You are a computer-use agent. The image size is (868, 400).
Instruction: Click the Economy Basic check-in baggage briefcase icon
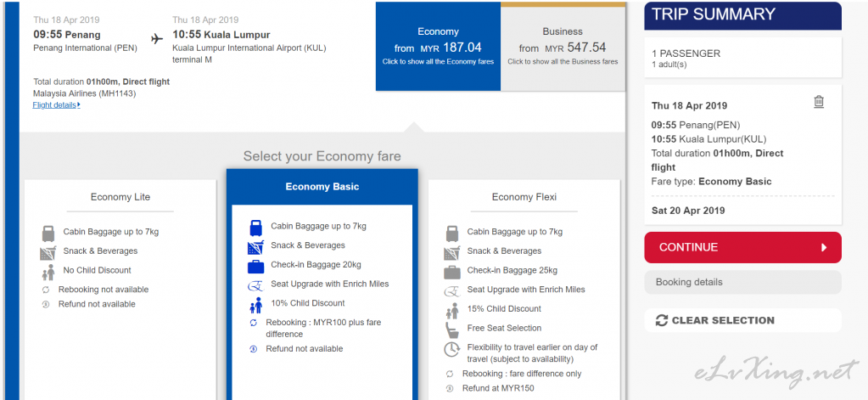[255, 266]
